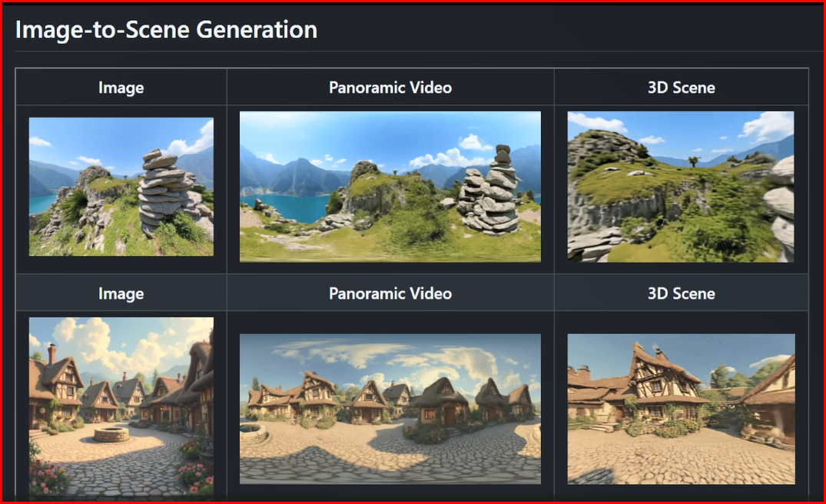
Task: Click the lone hilltop tree in the 3D scene
Action: (694, 161)
